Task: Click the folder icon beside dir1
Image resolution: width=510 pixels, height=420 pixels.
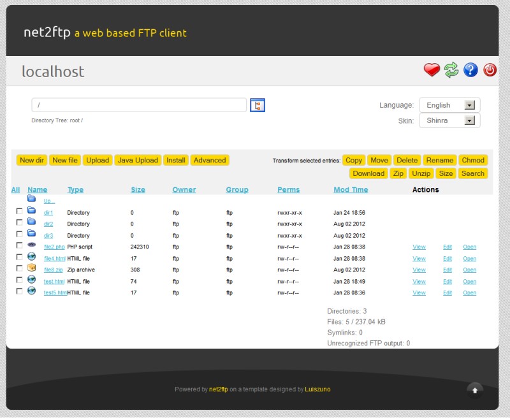Action: tap(31, 211)
